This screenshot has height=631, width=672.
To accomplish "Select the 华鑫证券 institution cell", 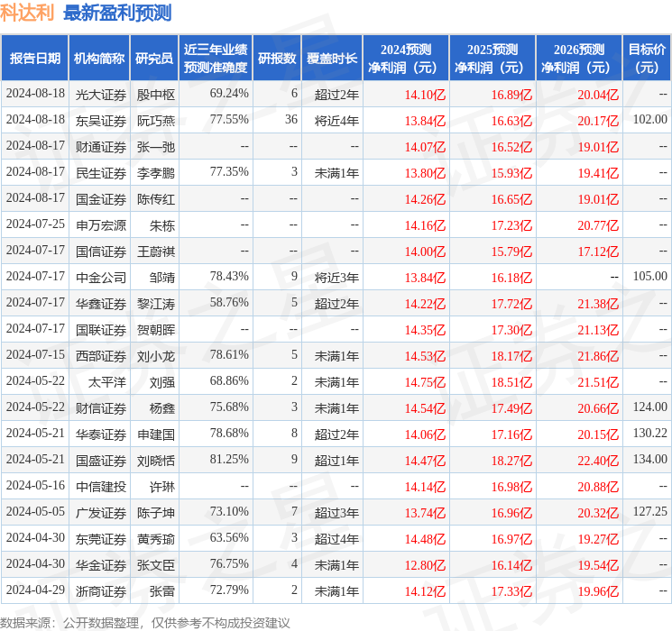I will pos(101,304).
